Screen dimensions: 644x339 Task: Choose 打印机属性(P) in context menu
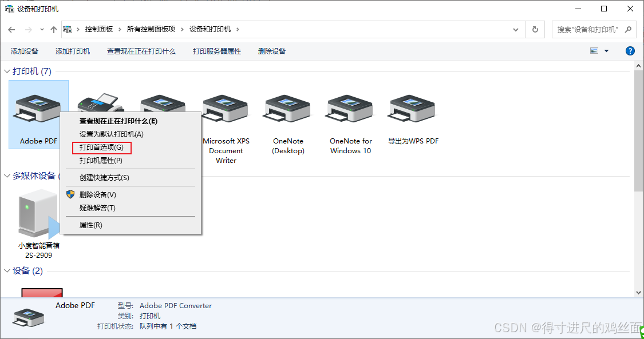tap(131, 160)
